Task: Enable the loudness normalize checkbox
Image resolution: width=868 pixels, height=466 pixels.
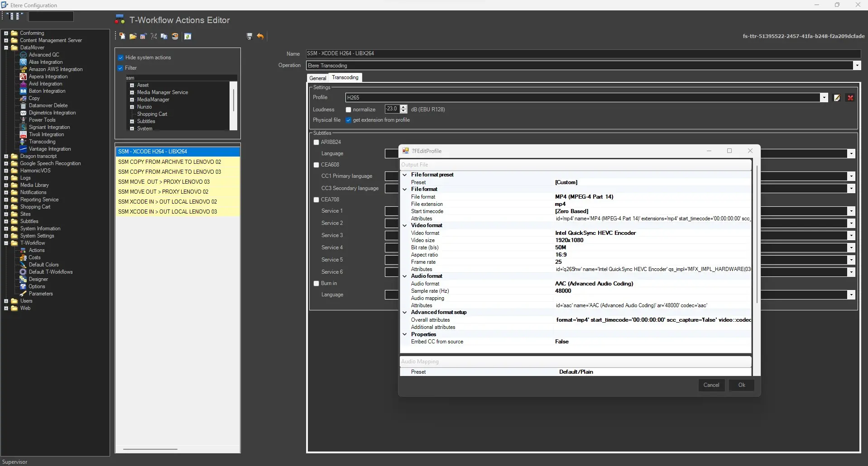Action: (x=349, y=109)
